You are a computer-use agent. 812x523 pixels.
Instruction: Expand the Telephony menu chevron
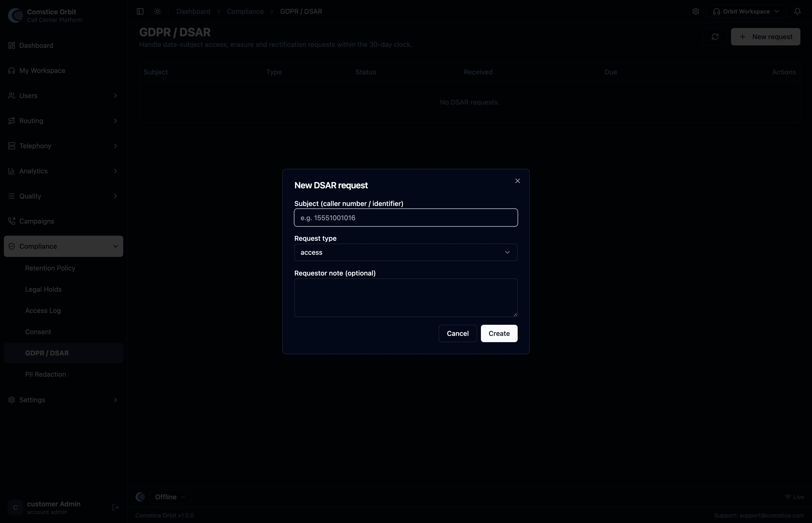click(115, 146)
